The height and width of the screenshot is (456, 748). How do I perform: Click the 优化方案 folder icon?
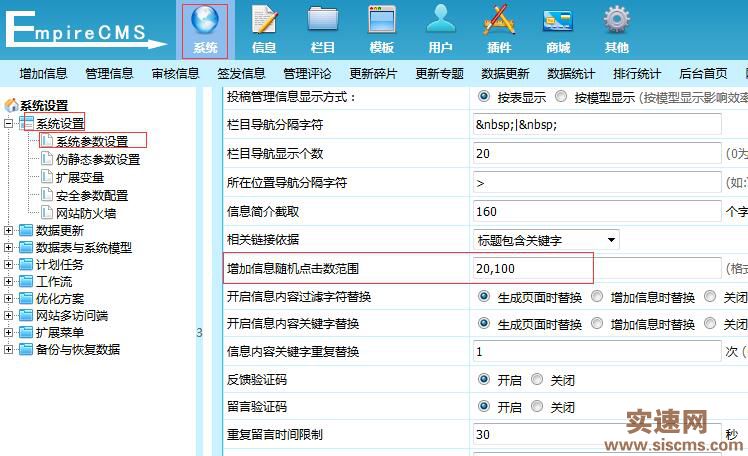[x=26, y=298]
